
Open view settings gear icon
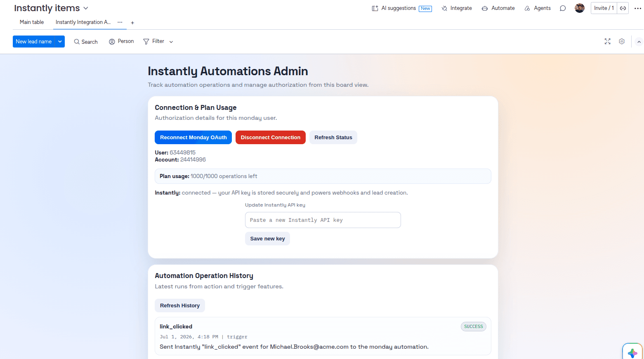pyautogui.click(x=622, y=41)
